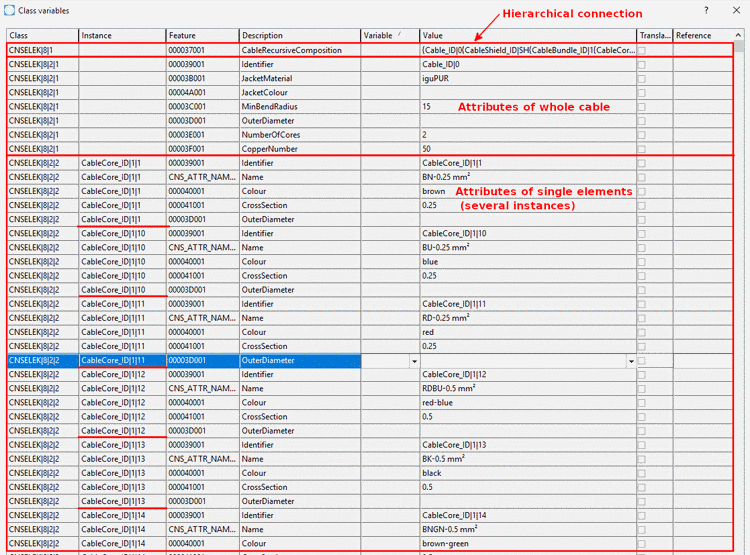Click the Identifier value 'CableCore_ID|1|1'

coord(528,163)
